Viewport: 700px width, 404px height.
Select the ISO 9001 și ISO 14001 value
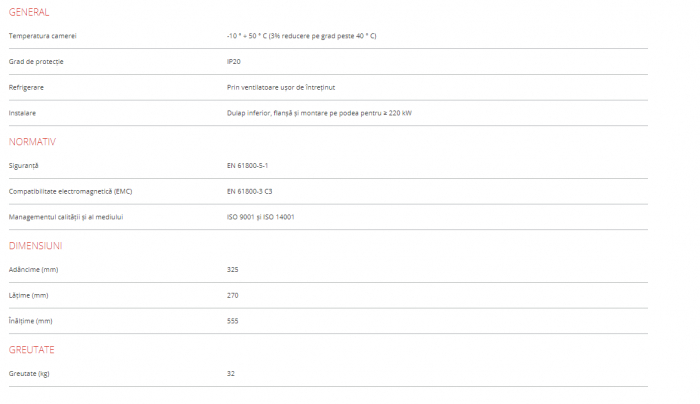tap(260, 217)
